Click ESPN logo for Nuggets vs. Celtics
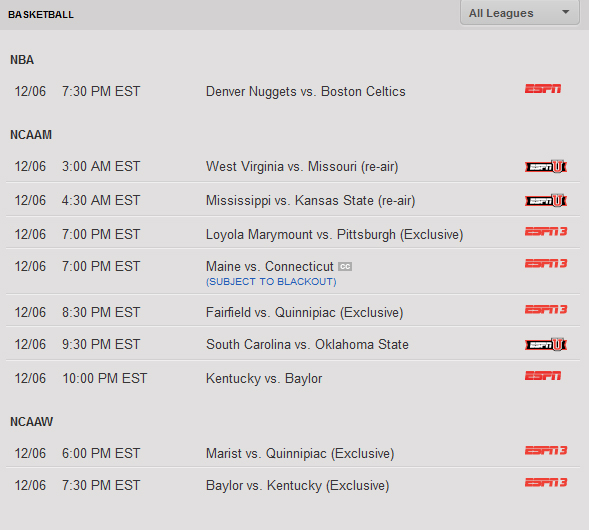The width and height of the screenshot is (589, 530). (543, 89)
